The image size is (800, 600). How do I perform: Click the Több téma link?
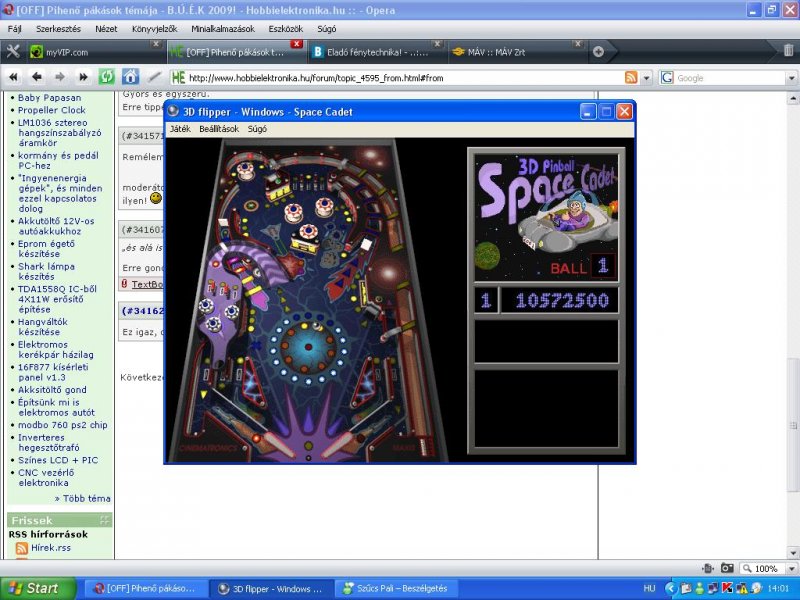83,498
